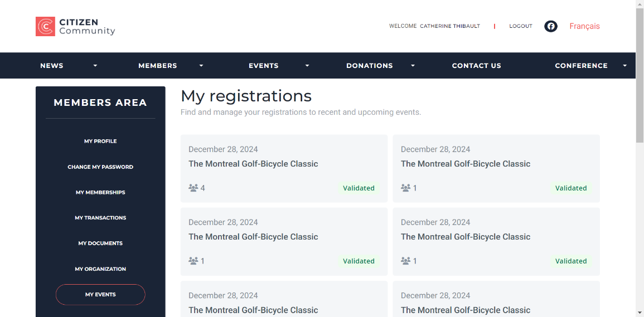
Task: Open My Documents in sidebar
Action: pyautogui.click(x=100, y=243)
